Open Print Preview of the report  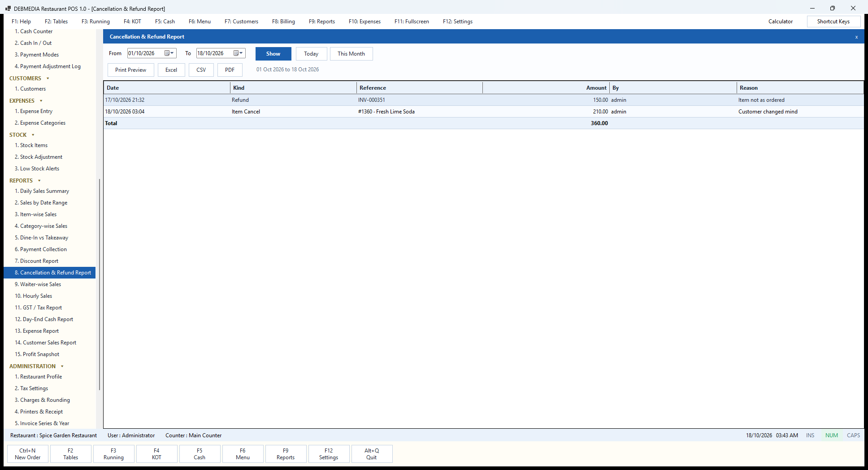tap(130, 70)
